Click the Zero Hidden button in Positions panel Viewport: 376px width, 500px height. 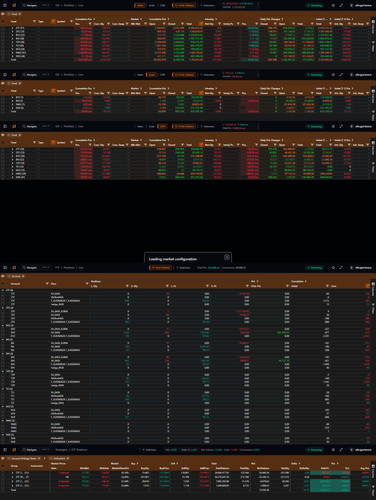[x=161, y=268]
